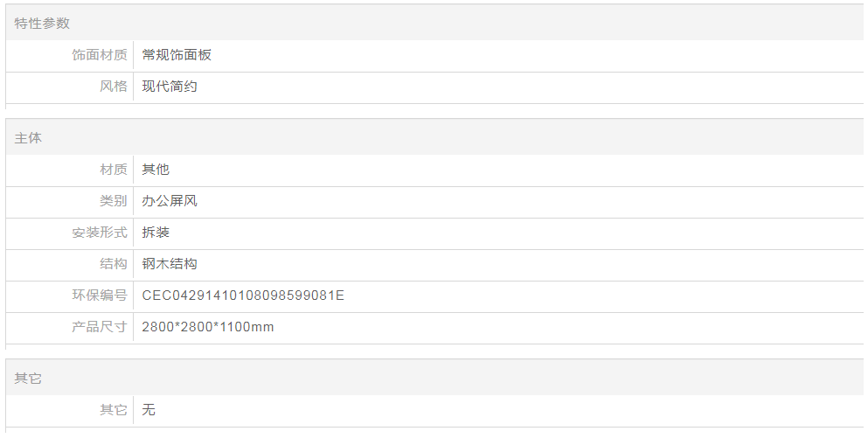Select the 钢木结构 value
The height and width of the screenshot is (438, 868).
tap(170, 264)
